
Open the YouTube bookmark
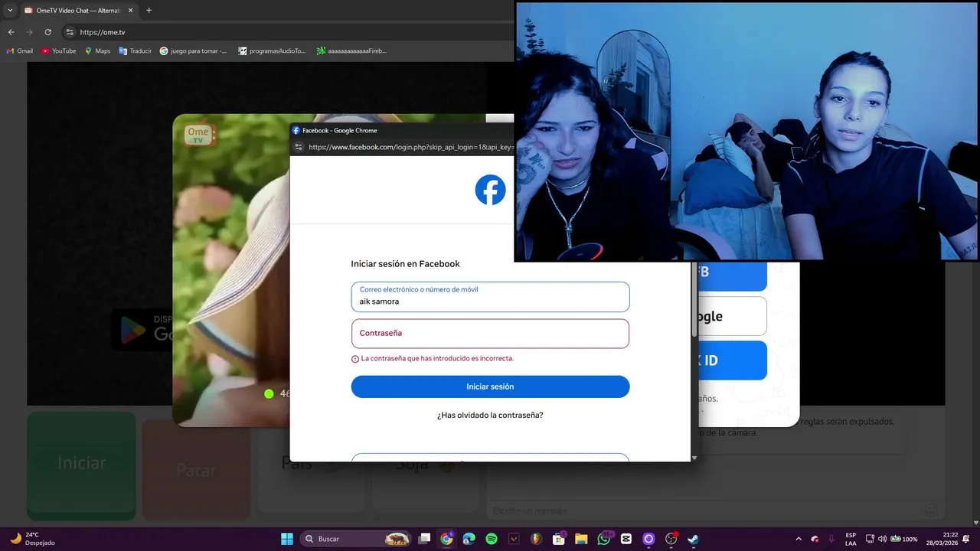59,51
